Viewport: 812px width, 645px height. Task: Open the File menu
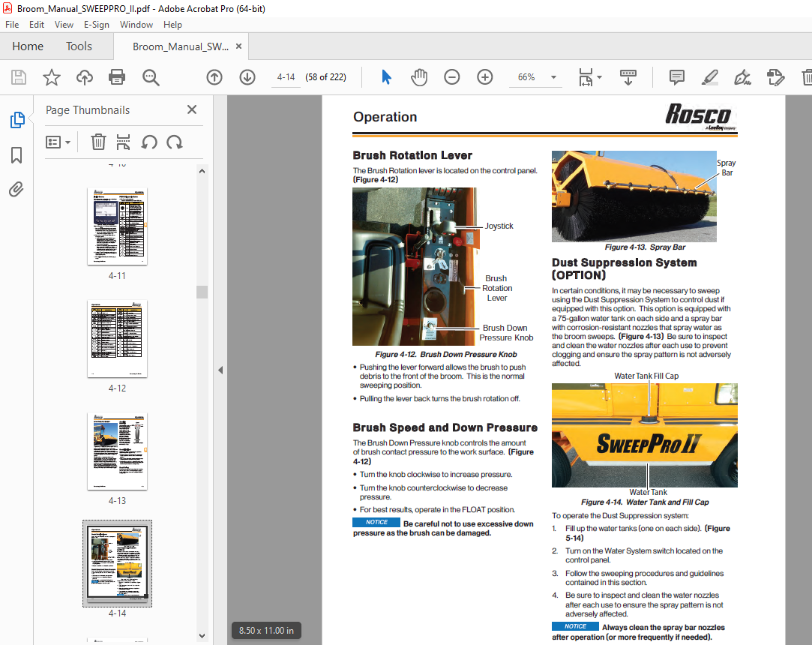point(12,24)
